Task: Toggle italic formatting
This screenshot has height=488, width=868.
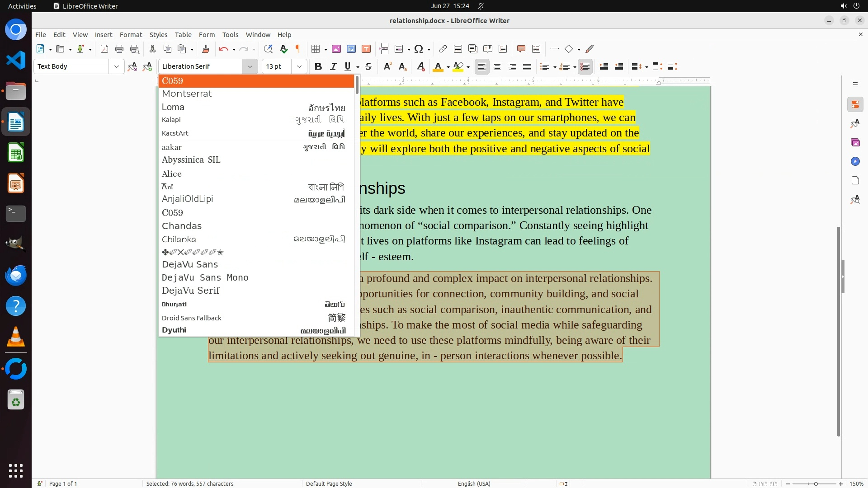Action: 333,66
